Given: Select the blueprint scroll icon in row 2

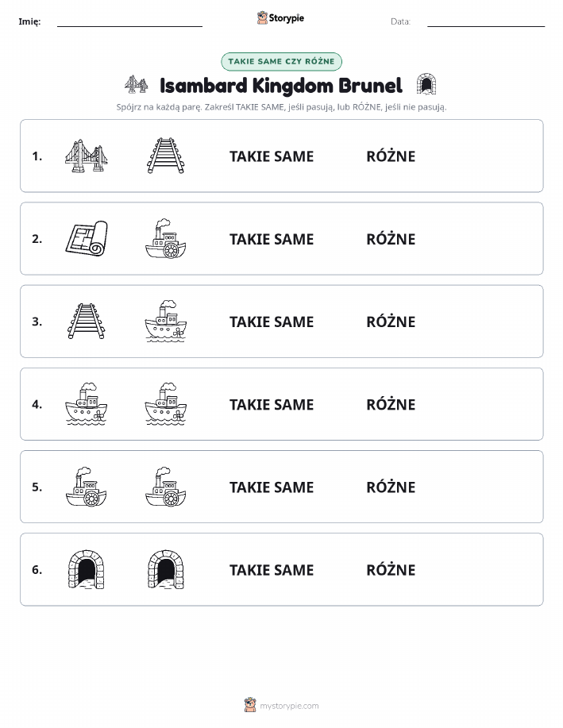Looking at the screenshot, I should (87, 238).
